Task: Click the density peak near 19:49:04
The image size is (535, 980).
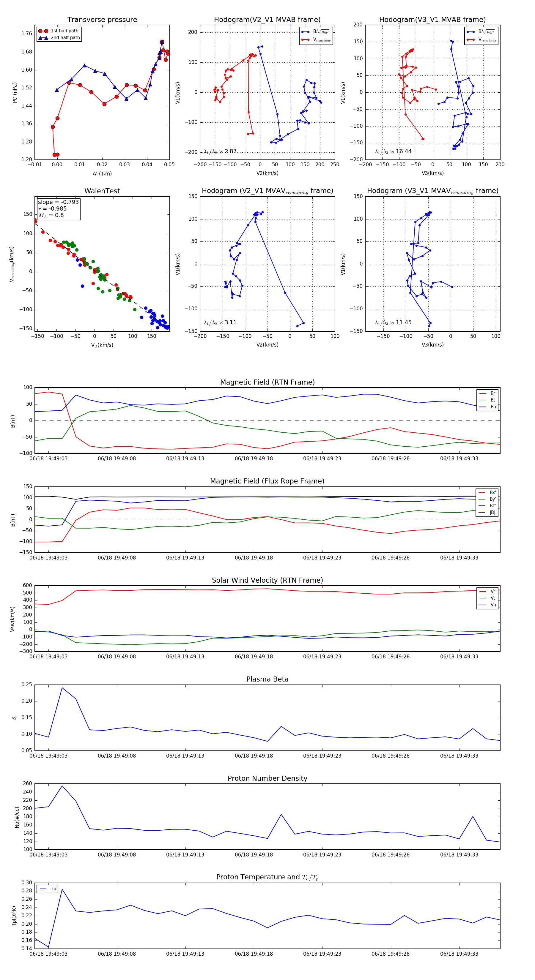Action: point(62,786)
